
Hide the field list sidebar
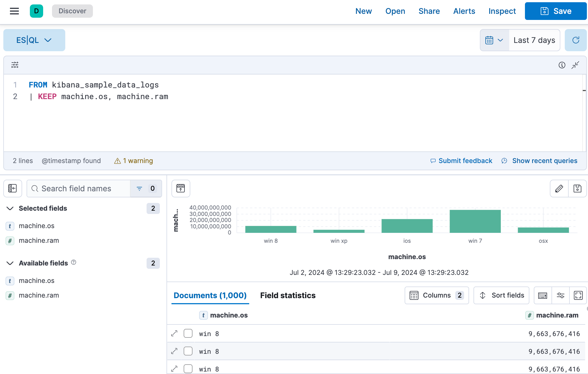click(13, 189)
